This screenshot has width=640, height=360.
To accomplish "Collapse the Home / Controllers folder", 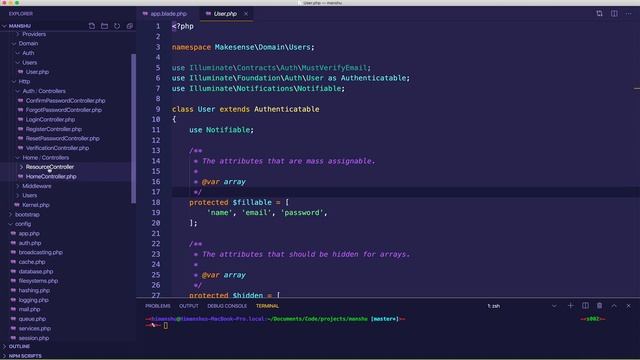I will click(x=45, y=157).
